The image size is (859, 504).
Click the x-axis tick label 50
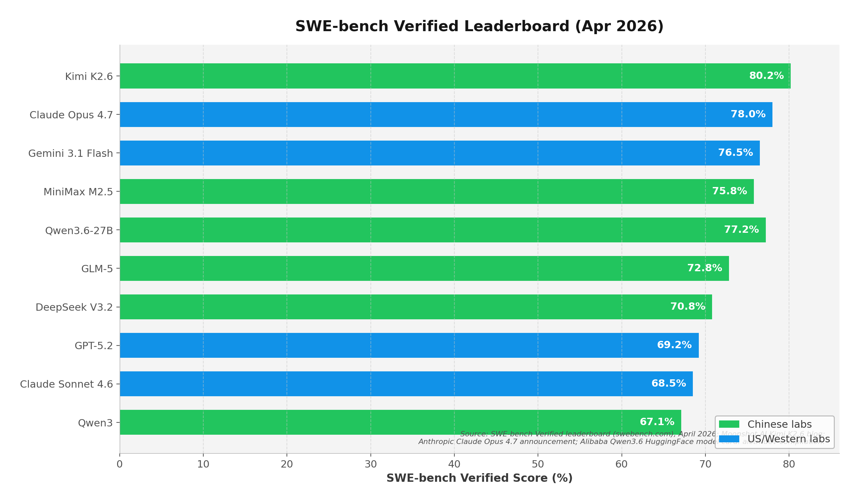pos(538,465)
